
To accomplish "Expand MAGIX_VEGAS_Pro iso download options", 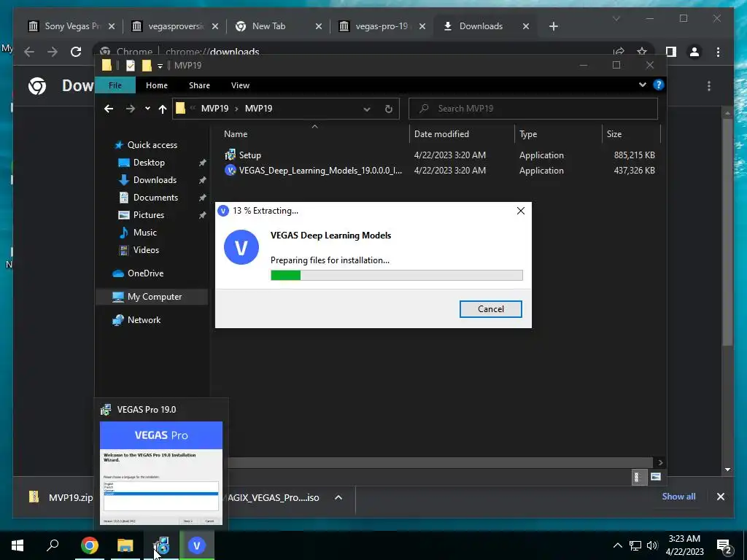I will tap(338, 497).
